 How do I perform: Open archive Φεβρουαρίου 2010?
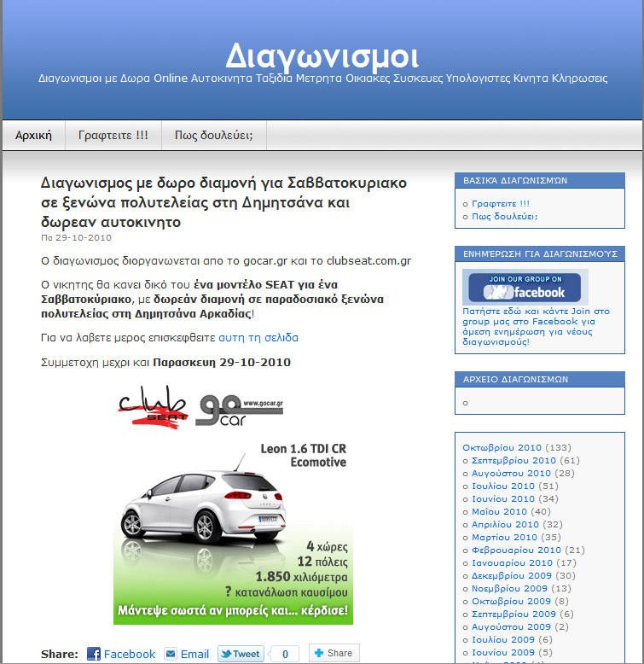click(x=516, y=550)
